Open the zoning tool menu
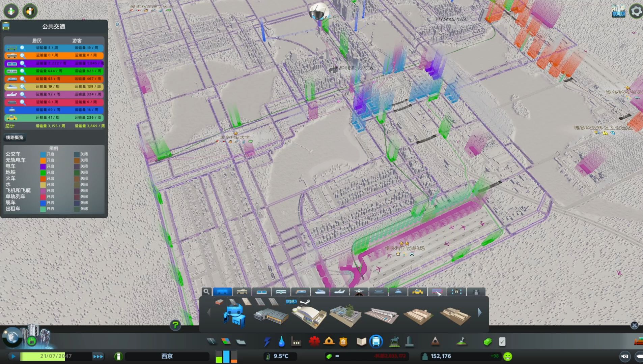643x364 pixels. pos(226,342)
